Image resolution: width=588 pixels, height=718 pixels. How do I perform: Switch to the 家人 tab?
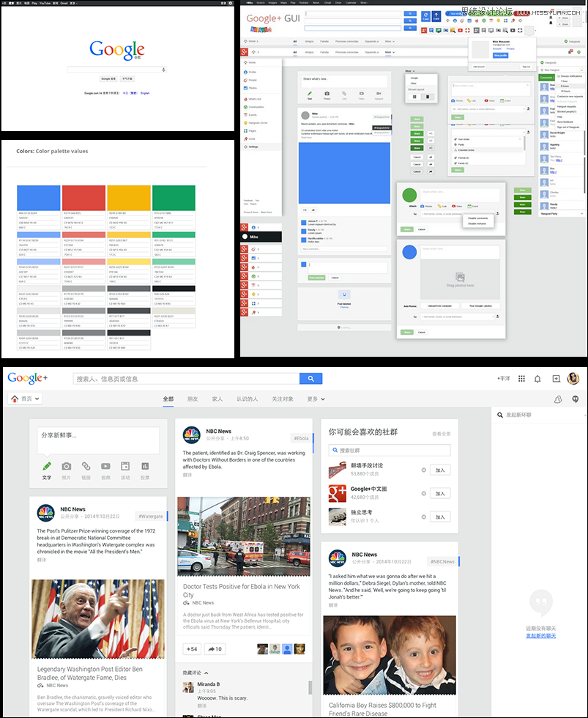click(x=217, y=399)
